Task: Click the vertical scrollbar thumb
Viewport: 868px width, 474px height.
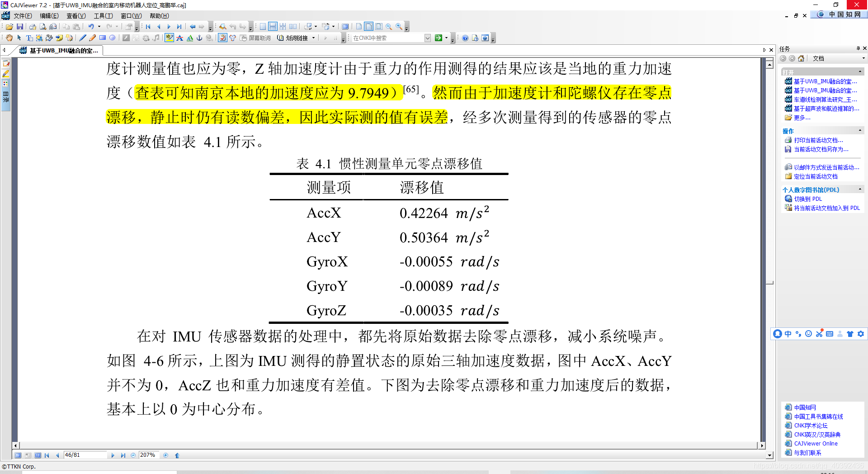Action: [x=769, y=283]
